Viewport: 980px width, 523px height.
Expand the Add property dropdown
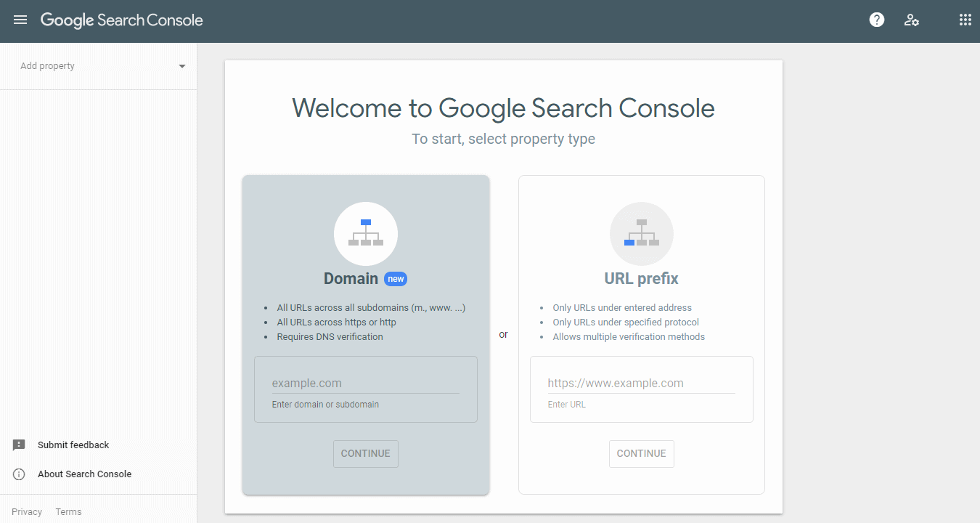[x=99, y=66]
